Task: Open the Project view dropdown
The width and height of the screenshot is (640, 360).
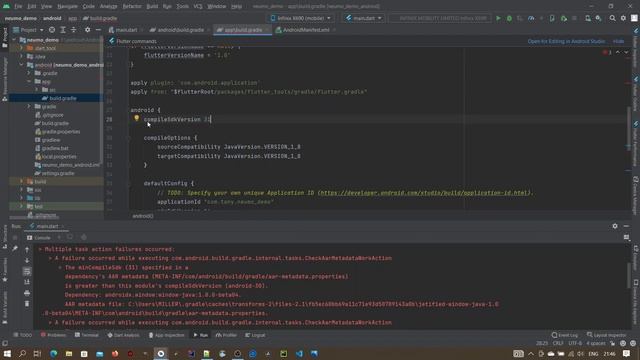Action: point(28,30)
